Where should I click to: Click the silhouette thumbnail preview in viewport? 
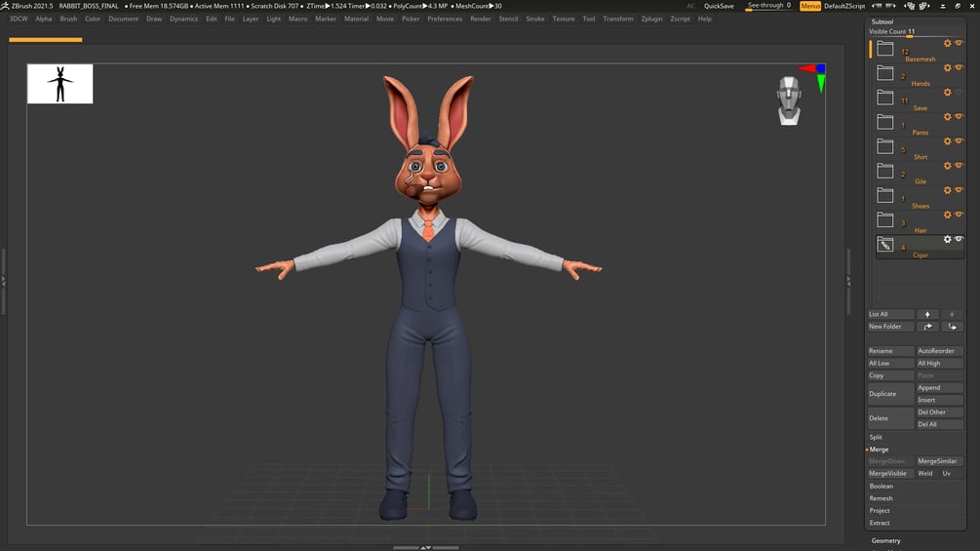point(60,84)
